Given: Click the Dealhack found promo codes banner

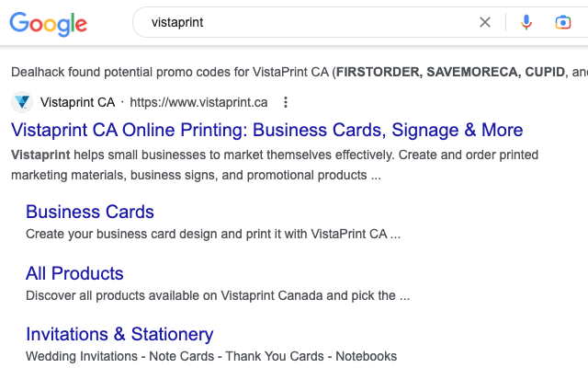Looking at the screenshot, I should click(x=300, y=72).
